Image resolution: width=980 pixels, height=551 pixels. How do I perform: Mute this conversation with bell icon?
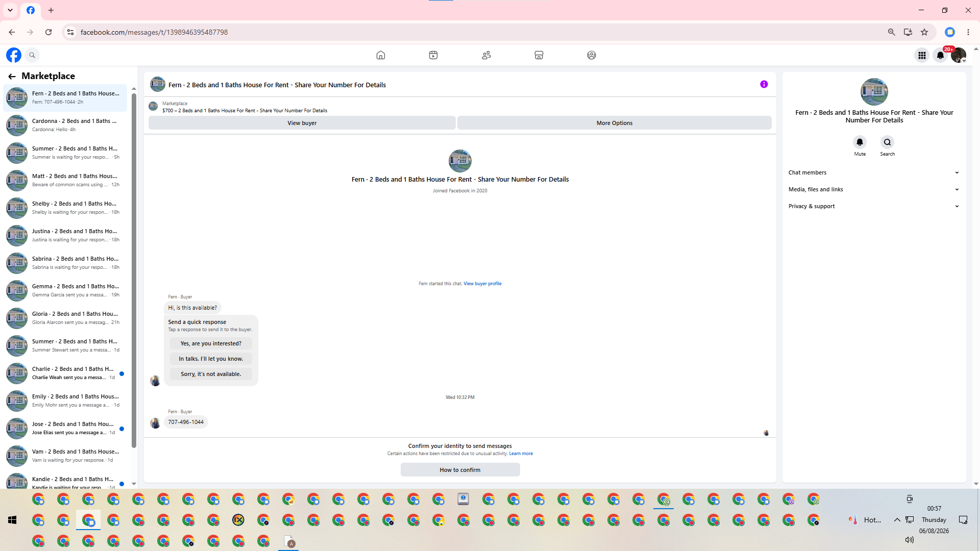point(860,142)
